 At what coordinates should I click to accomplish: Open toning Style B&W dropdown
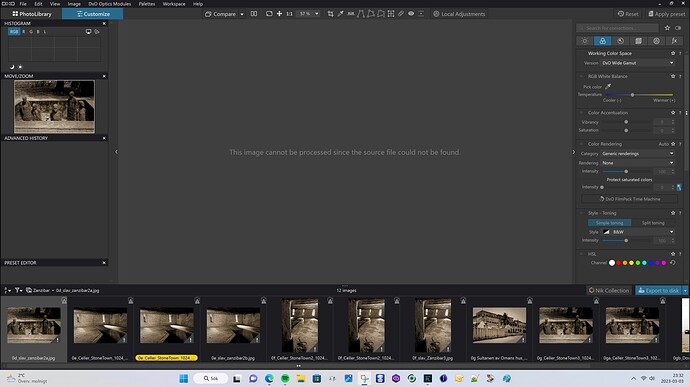click(x=638, y=232)
